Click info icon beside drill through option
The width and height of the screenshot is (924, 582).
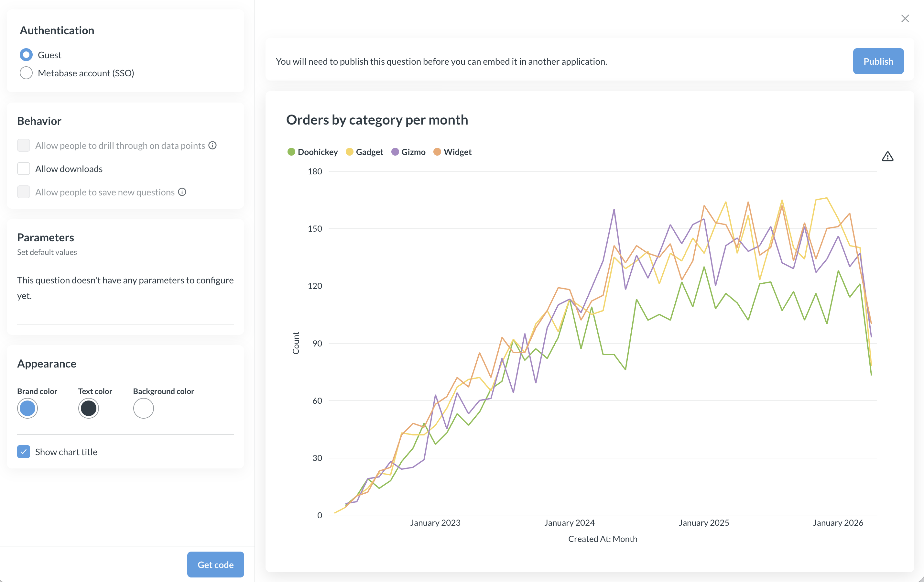click(212, 146)
